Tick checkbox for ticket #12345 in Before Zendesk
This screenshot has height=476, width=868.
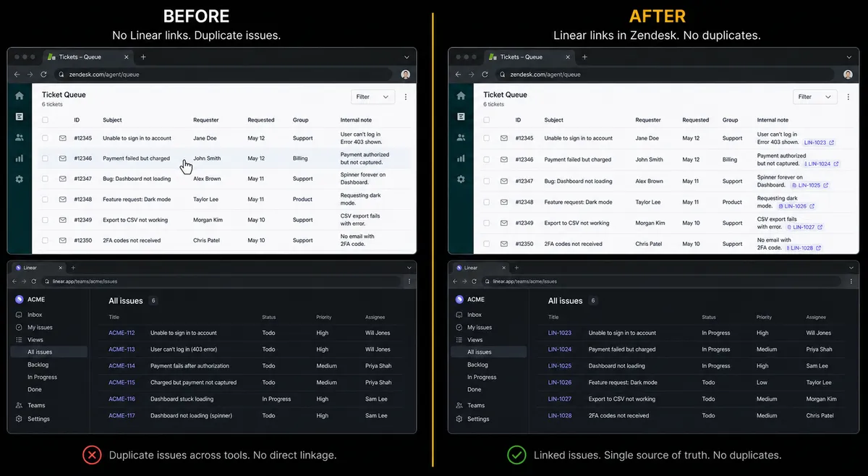coord(46,138)
